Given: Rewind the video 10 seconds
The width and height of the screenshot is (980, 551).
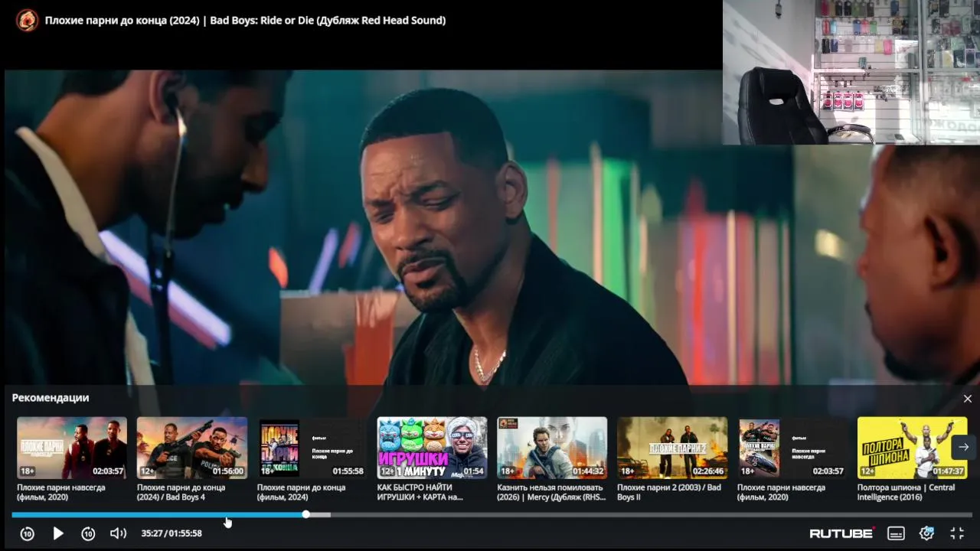Looking at the screenshot, I should (28, 533).
